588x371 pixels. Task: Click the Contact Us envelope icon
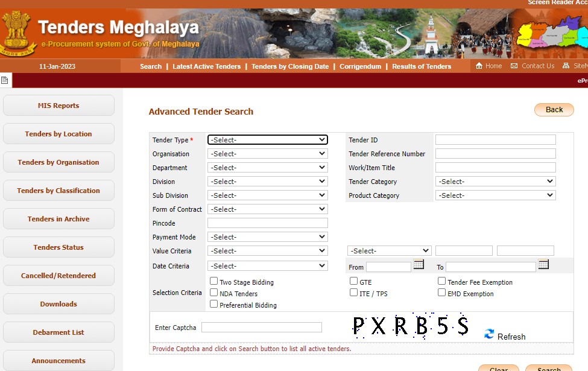point(514,66)
